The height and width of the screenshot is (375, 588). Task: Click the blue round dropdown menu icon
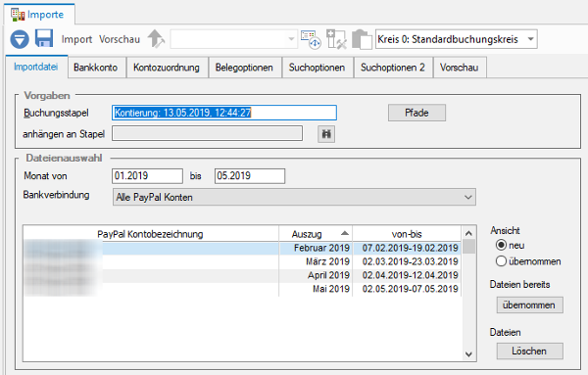(20, 39)
